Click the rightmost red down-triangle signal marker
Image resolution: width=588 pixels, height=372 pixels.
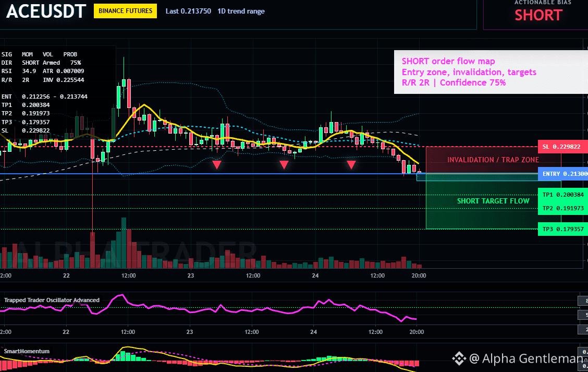click(351, 164)
